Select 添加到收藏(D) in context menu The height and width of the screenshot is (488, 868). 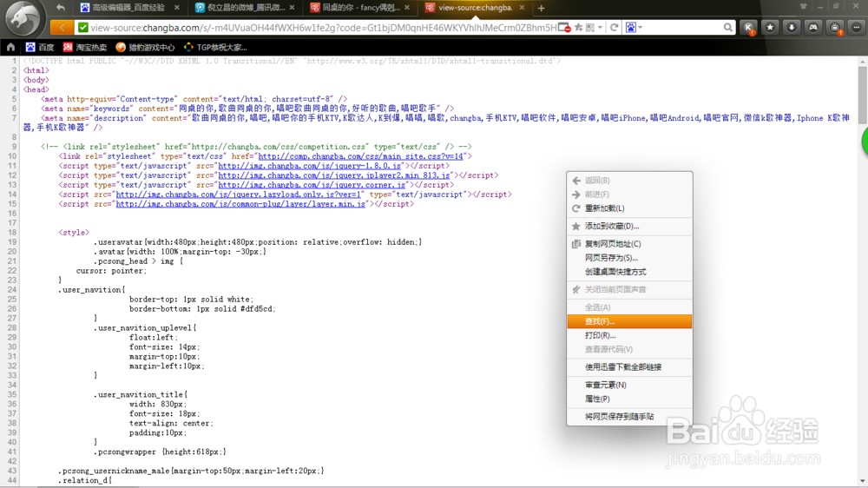point(629,226)
